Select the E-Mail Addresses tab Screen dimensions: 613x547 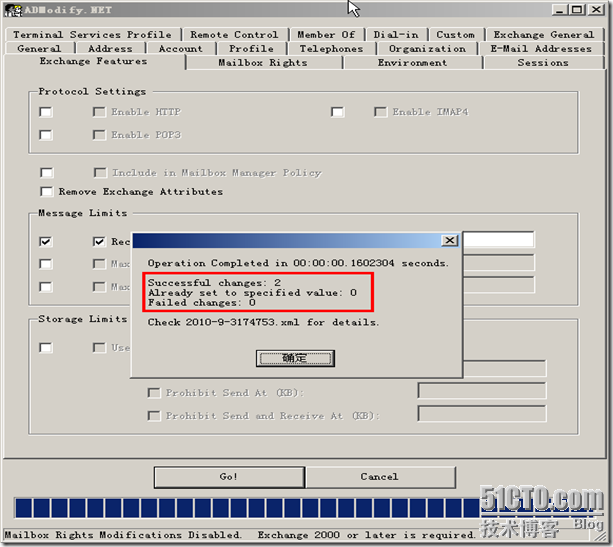click(541, 49)
